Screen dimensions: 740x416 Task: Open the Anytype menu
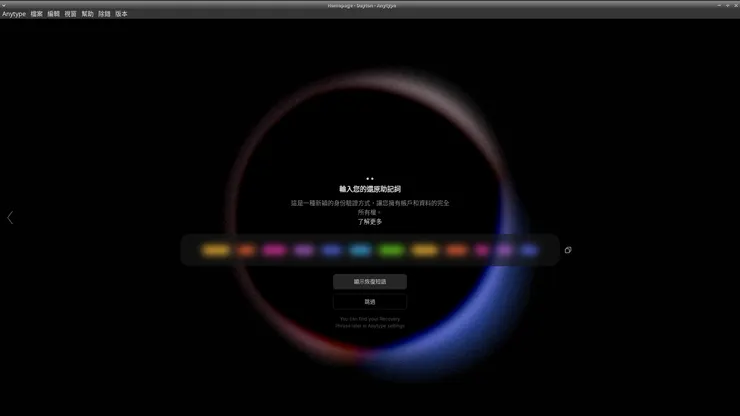pyautogui.click(x=14, y=14)
